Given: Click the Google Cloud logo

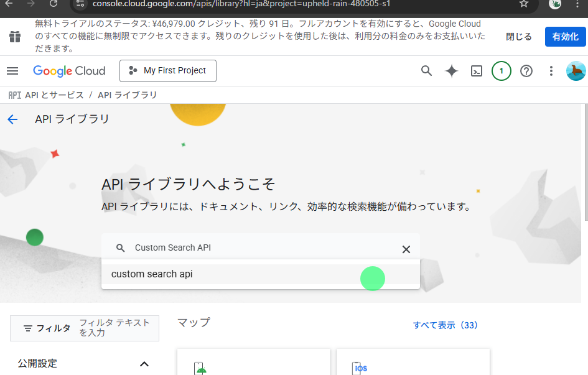Looking at the screenshot, I should click(69, 71).
